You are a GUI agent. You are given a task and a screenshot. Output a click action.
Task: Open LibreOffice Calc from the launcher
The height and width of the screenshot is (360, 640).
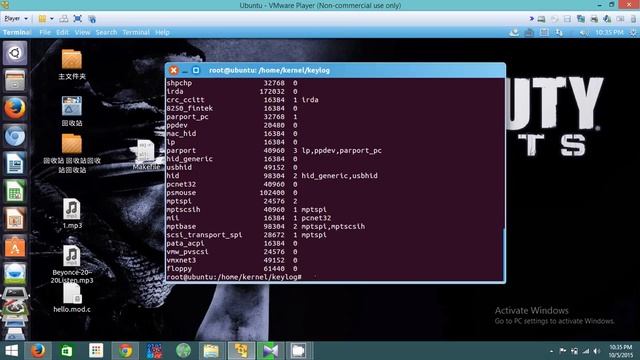tap(15, 191)
